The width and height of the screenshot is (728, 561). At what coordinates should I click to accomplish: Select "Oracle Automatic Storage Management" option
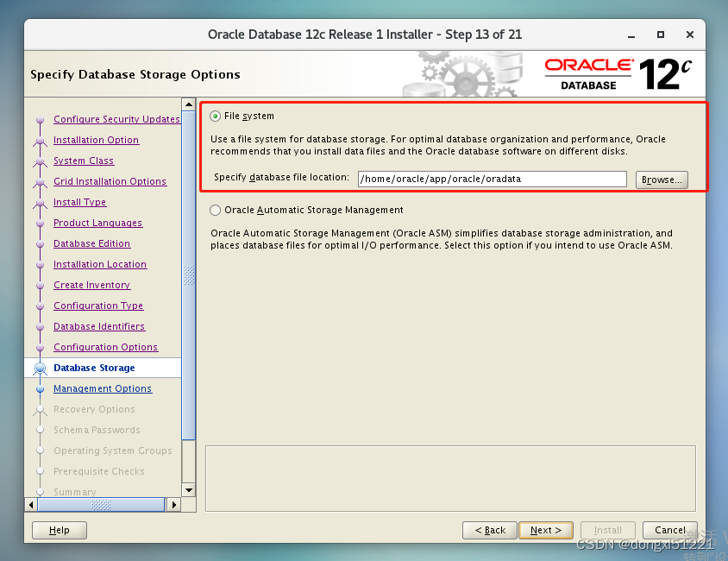[215, 210]
